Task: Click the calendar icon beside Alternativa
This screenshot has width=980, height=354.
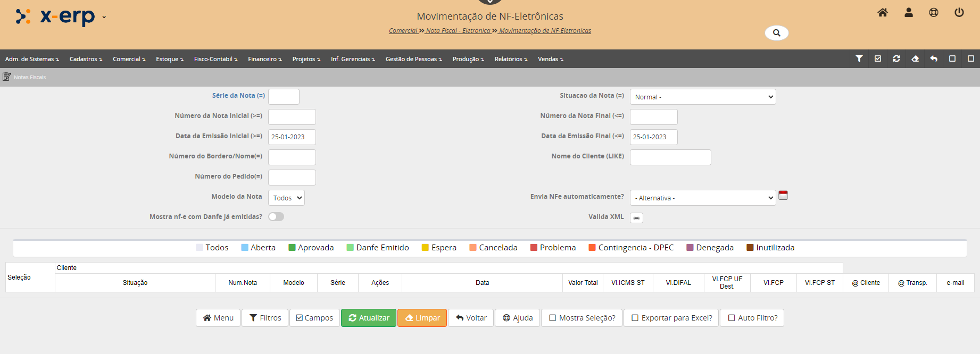Action: pos(783,196)
